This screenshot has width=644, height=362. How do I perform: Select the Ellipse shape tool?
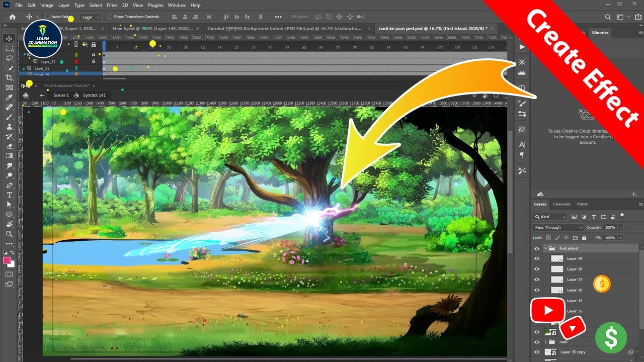pos(9,214)
